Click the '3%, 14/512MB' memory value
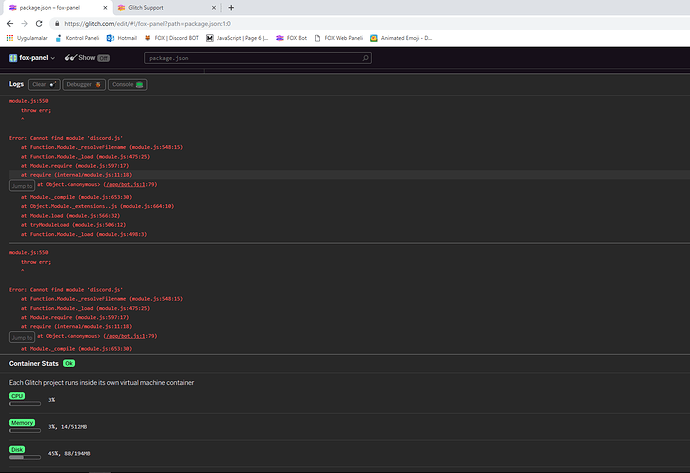 coord(67,427)
